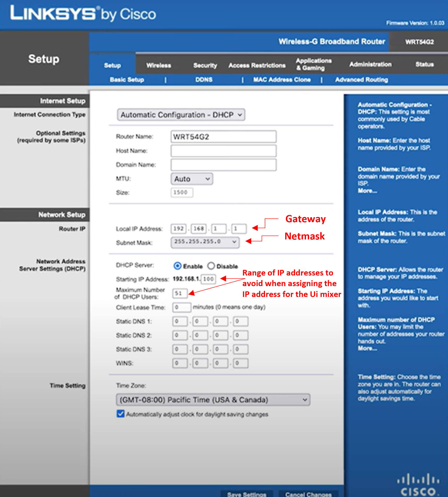Click More link under Maximum DHCP Users help
Image resolution: width=448 pixels, height=497 pixels.
pos(367,348)
